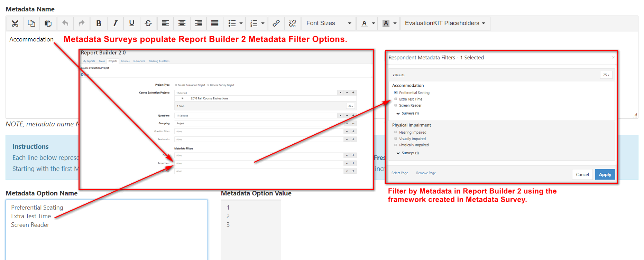Open My Reports tab in Report Builder
Viewport: 644px width, 260px height.
tap(89, 61)
